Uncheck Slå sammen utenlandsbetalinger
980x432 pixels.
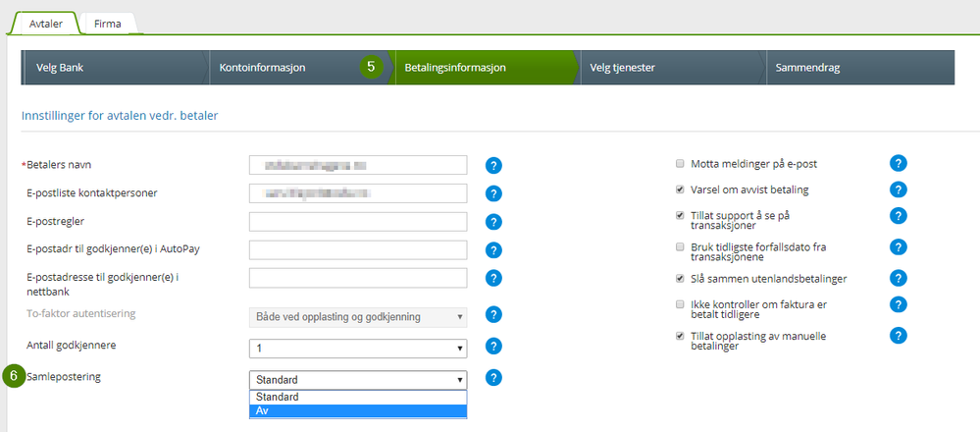(x=680, y=278)
